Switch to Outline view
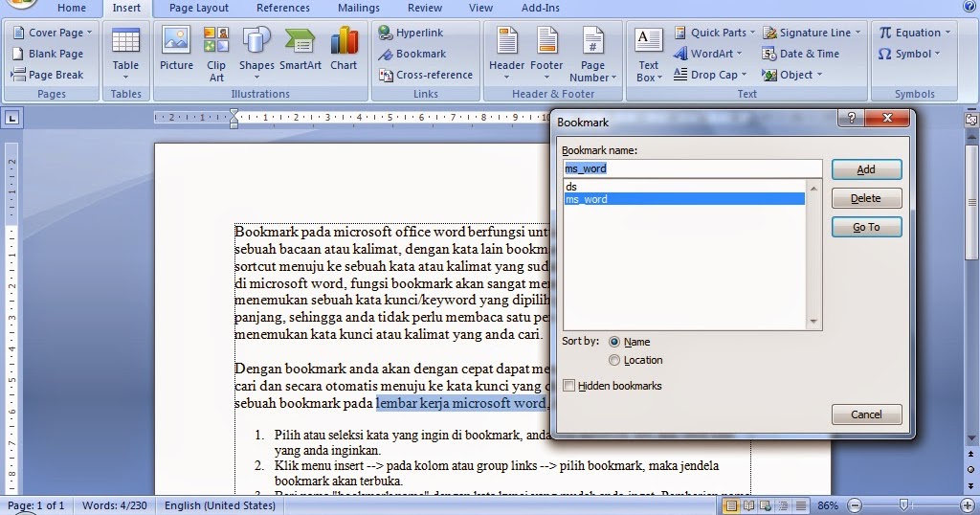 coord(783,505)
